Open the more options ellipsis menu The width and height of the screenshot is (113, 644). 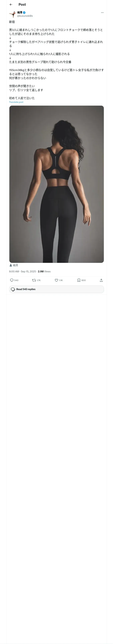102,13
